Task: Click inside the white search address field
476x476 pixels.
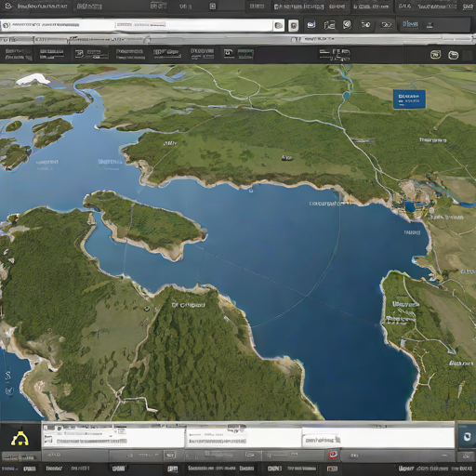Action: point(137,25)
